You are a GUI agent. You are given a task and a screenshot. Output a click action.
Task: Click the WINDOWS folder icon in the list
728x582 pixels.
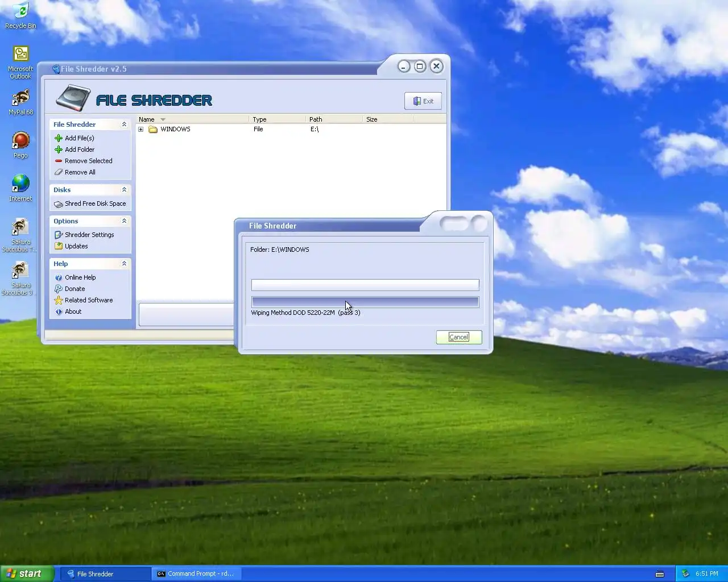click(153, 130)
